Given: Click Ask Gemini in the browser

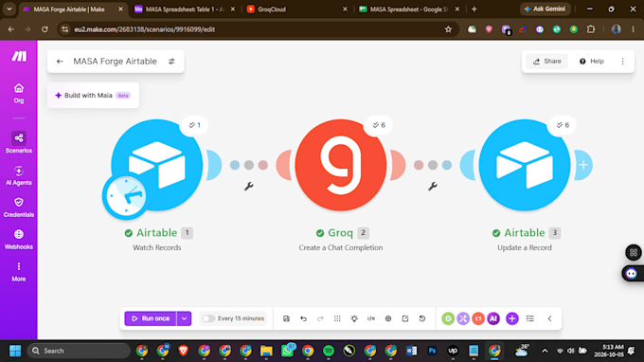Looking at the screenshot, I should coord(545,9).
